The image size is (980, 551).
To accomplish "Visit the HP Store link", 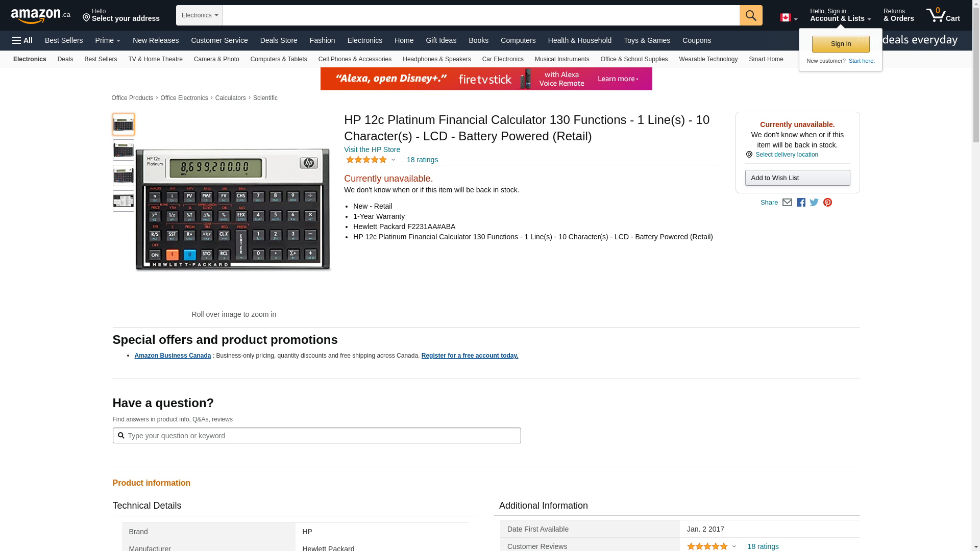I will pyautogui.click(x=372, y=149).
